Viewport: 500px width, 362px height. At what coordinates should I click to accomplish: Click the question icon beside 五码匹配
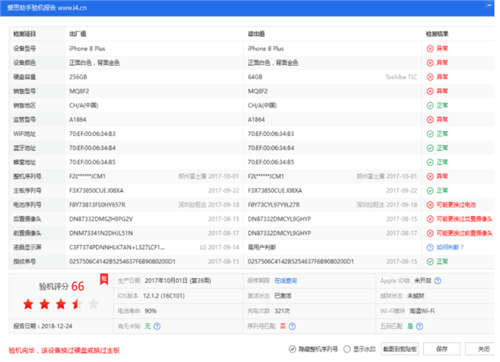(x=420, y=326)
